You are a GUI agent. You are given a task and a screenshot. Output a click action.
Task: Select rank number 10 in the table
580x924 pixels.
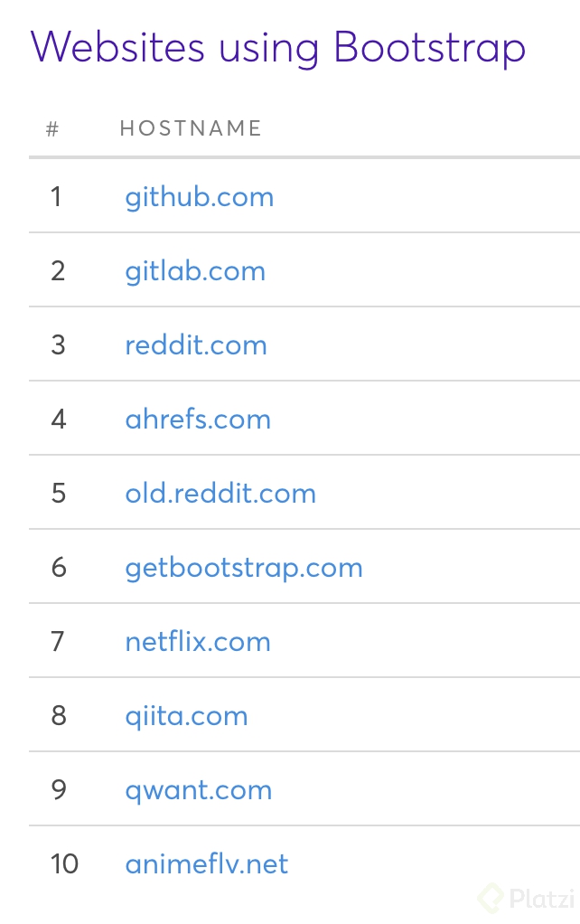[64, 864]
